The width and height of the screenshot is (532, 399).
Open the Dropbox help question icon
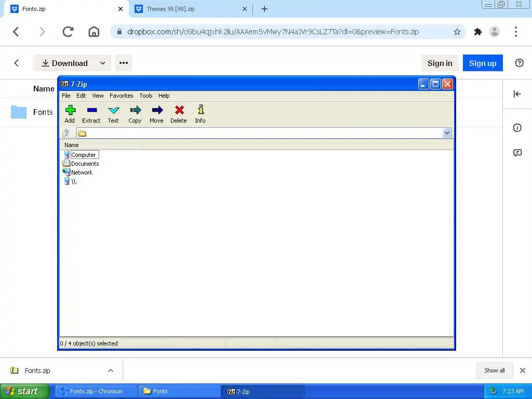click(x=519, y=63)
